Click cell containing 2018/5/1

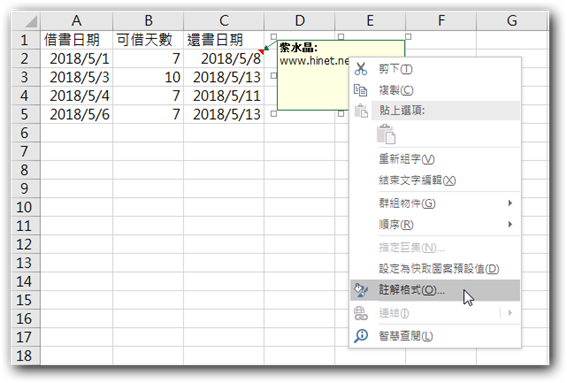coord(76,59)
